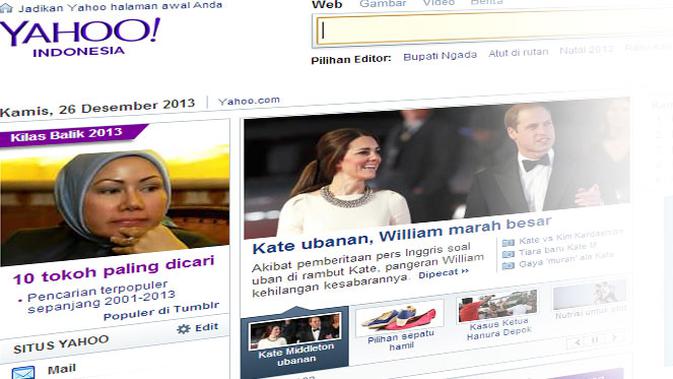Advance to the next carousel slide arrow
This screenshot has height=379, width=673.
614,338
